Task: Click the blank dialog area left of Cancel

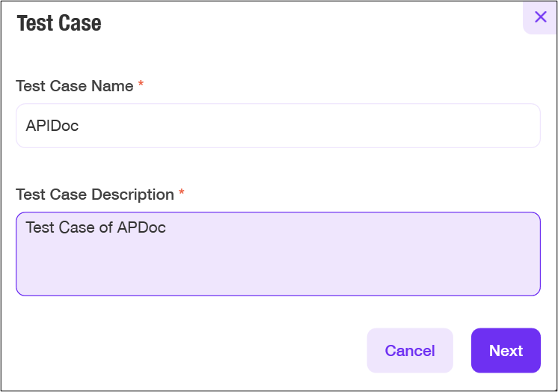Action: click(x=187, y=350)
